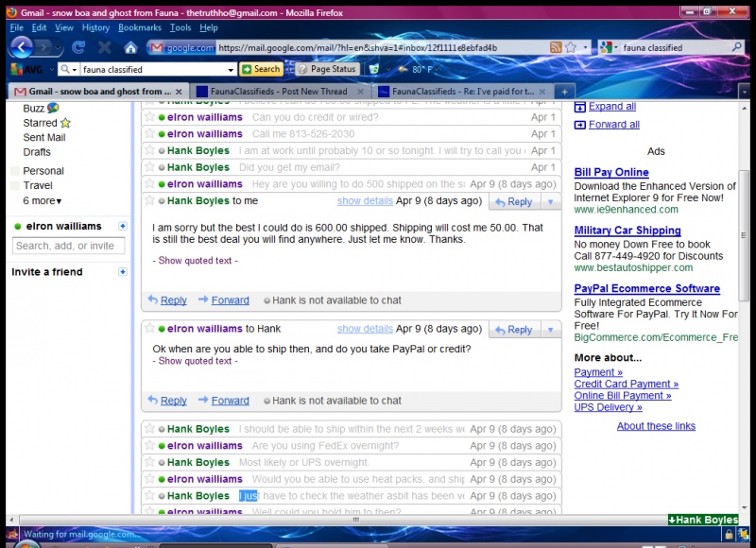Viewport: 756px width, 548px height.
Task: Go to home page icon
Action: tap(130, 47)
